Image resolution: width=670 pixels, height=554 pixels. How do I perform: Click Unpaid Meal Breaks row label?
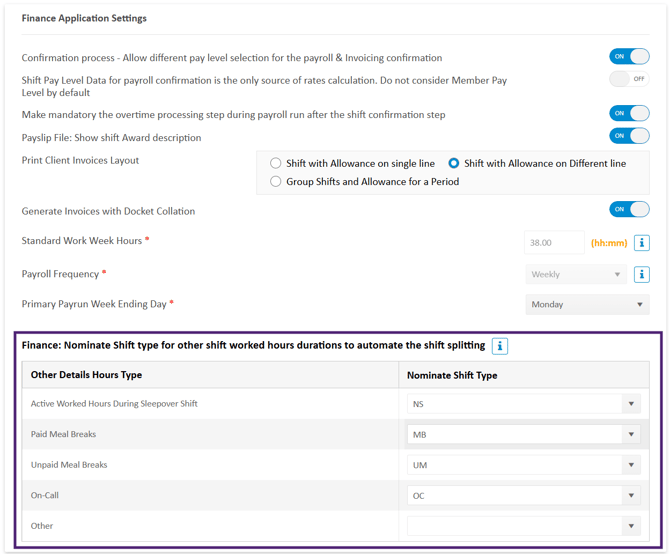coord(69,465)
